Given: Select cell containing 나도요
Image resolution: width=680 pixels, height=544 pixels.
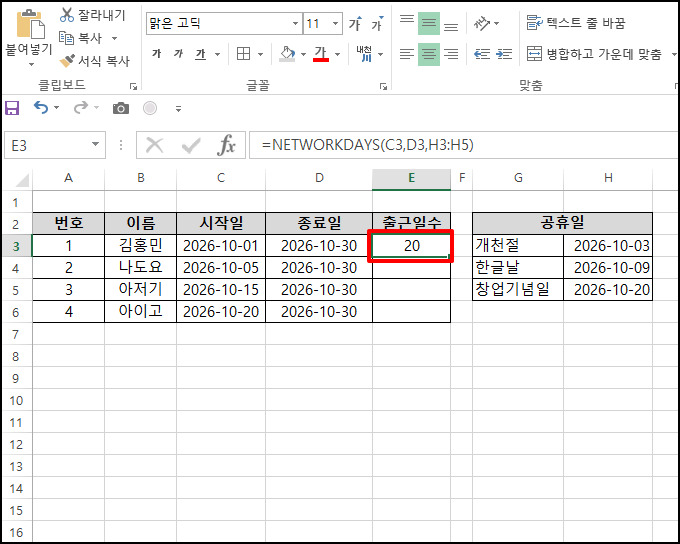Looking at the screenshot, I should click(141, 268).
